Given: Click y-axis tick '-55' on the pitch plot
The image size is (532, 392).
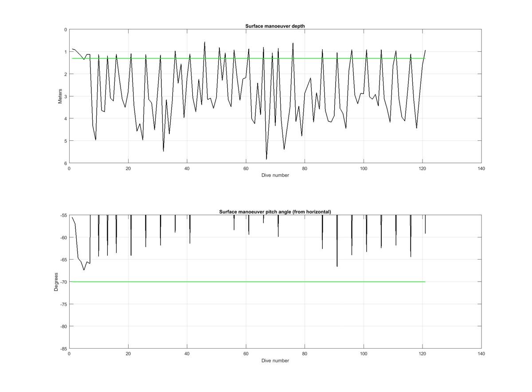Looking at the screenshot, I should (63, 215).
